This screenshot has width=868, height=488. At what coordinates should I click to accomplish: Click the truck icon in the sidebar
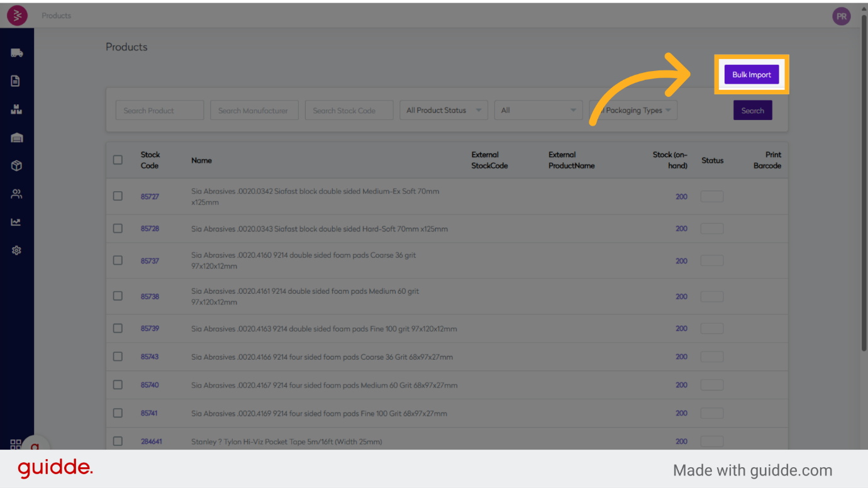[x=17, y=53]
